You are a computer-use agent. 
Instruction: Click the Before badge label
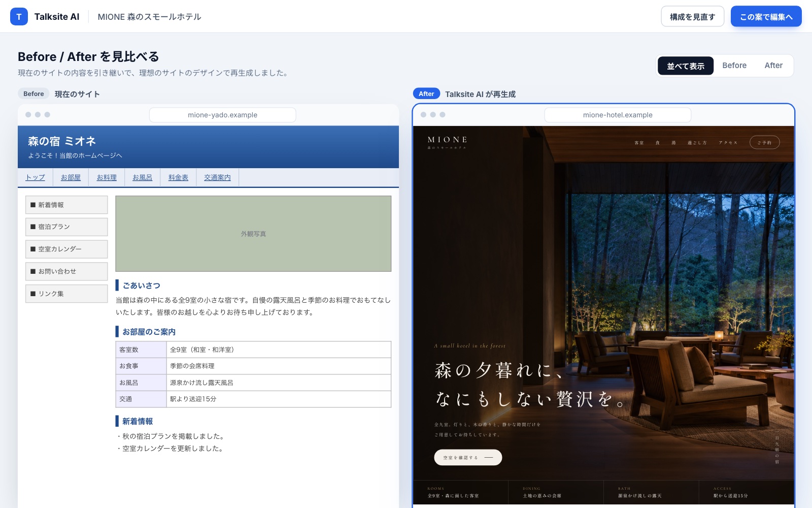pyautogui.click(x=33, y=93)
